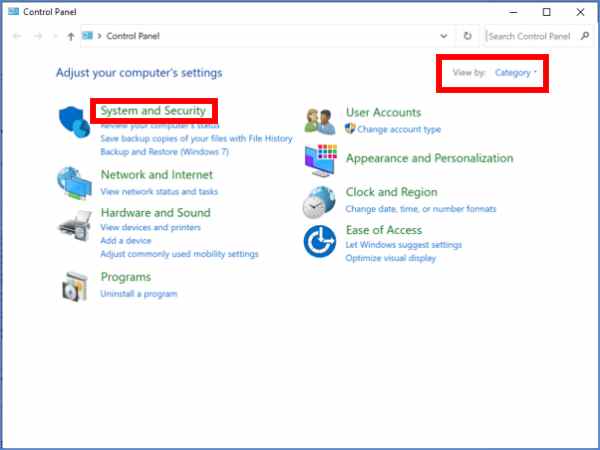This screenshot has height=450, width=600.
Task: Click Let Windows suggest settings
Action: coord(403,245)
